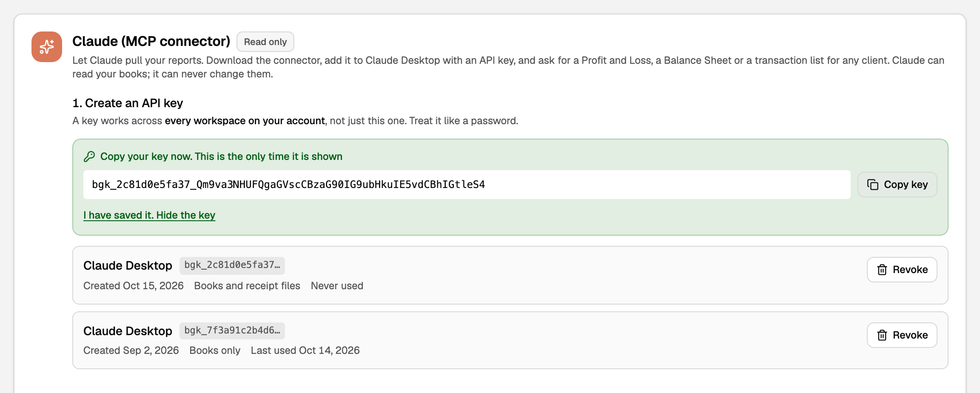
Task: Click the Create an API key heading
Action: click(128, 103)
